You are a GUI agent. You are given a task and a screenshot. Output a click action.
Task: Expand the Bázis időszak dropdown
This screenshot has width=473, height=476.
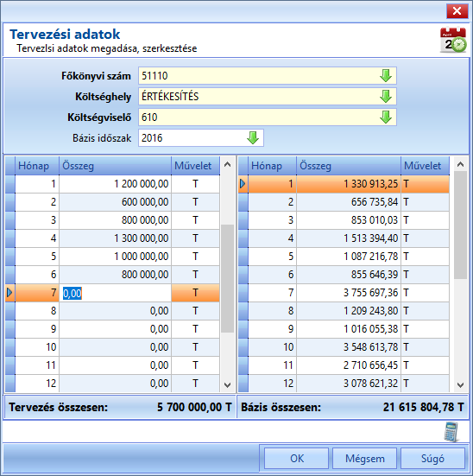(253, 138)
